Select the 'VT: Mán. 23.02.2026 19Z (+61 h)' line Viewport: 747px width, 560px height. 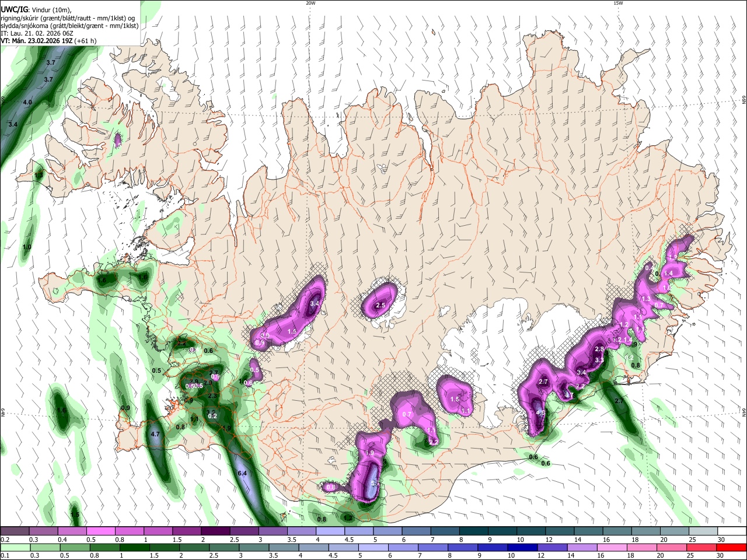[x=48, y=41]
